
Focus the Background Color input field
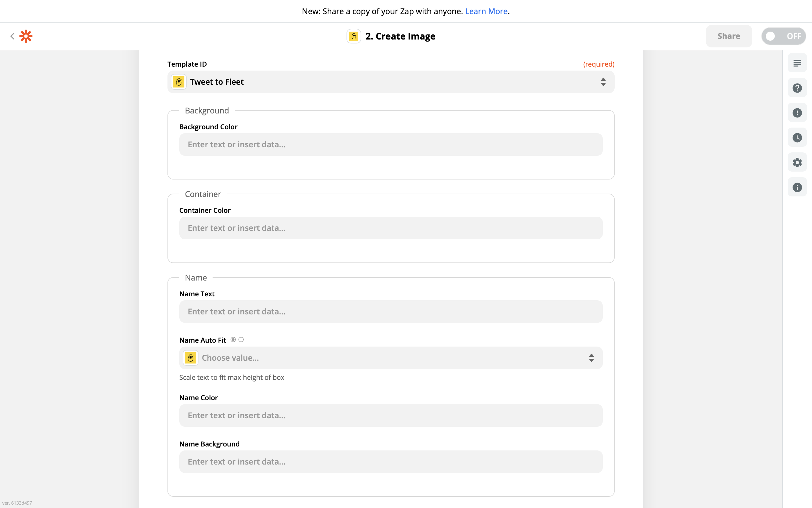click(391, 144)
